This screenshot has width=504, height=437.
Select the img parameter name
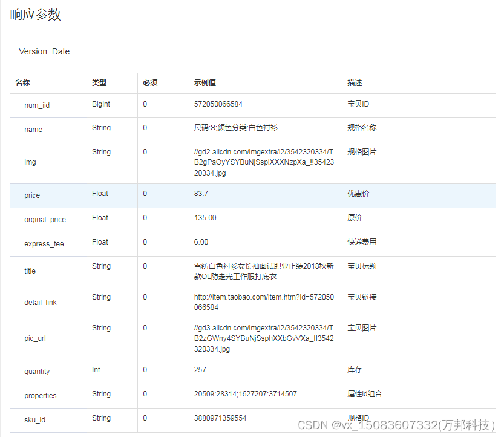tap(30, 162)
